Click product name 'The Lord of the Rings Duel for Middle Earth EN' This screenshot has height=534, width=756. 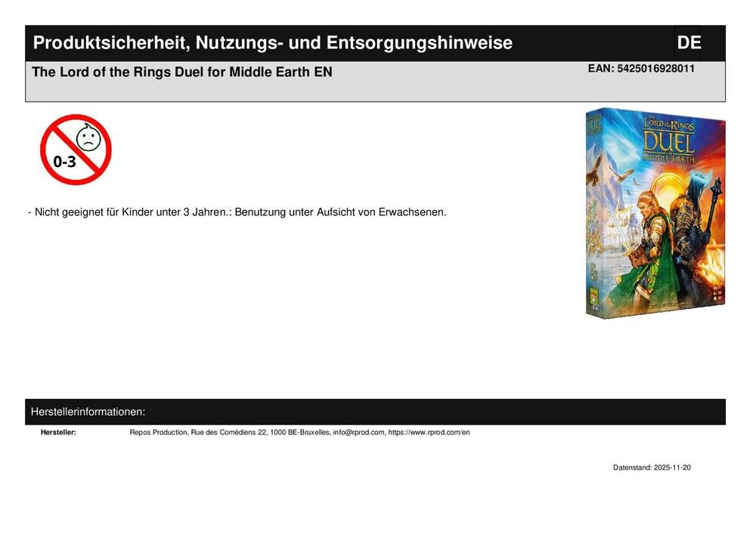pyautogui.click(x=181, y=73)
